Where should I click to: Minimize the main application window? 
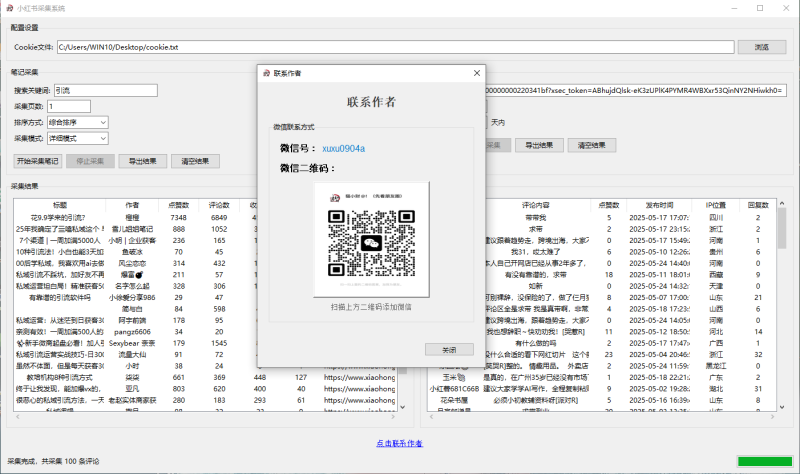coord(735,8)
